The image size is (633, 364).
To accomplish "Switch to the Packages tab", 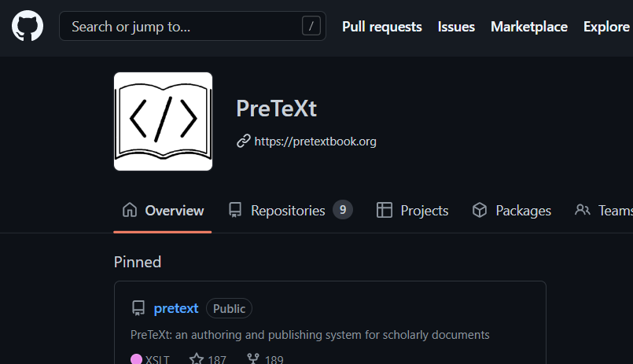I will (x=511, y=211).
